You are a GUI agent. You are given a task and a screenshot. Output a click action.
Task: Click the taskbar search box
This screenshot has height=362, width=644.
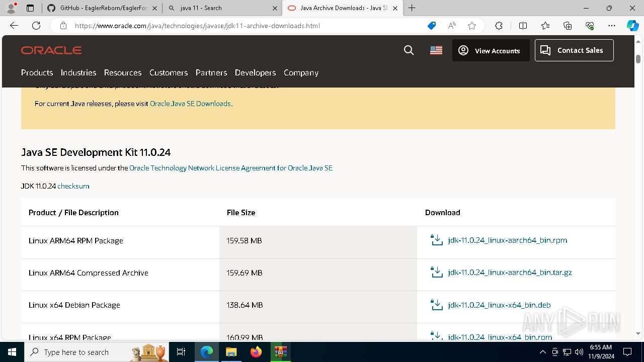pyautogui.click(x=97, y=352)
